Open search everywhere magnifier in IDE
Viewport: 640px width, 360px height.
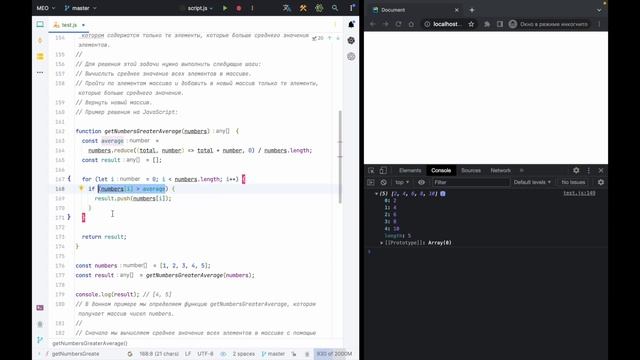(x=335, y=8)
